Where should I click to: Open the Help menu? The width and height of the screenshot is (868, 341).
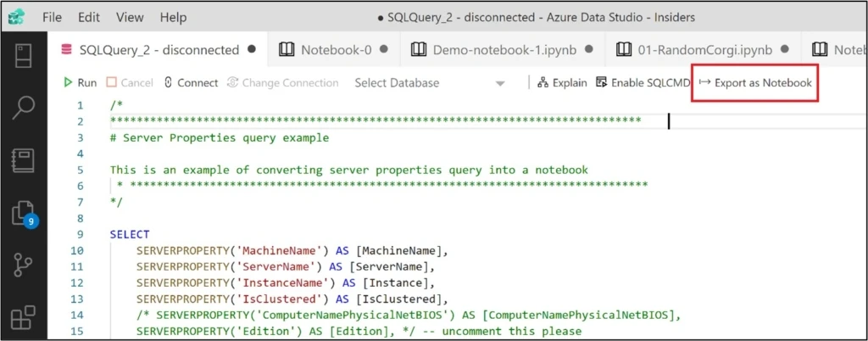click(173, 17)
